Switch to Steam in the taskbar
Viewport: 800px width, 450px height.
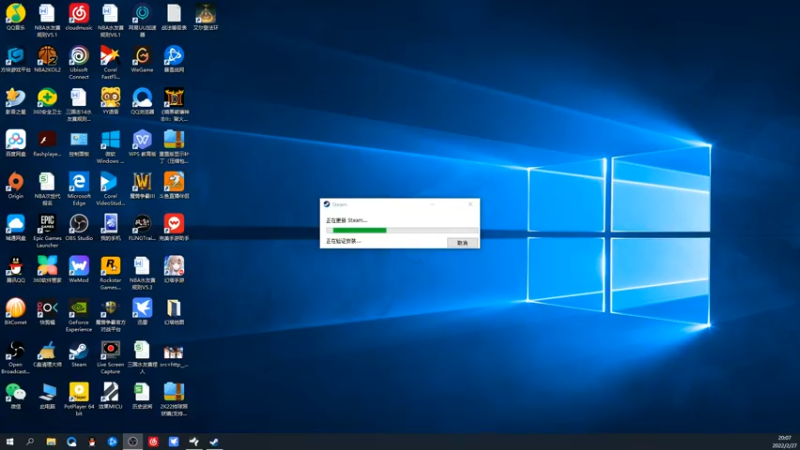214,441
